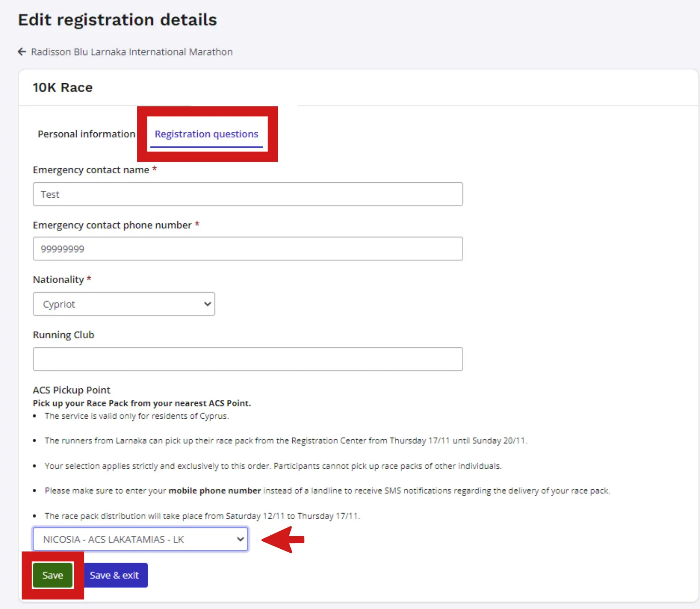
Task: Click the Running Club field label
Action: point(63,335)
